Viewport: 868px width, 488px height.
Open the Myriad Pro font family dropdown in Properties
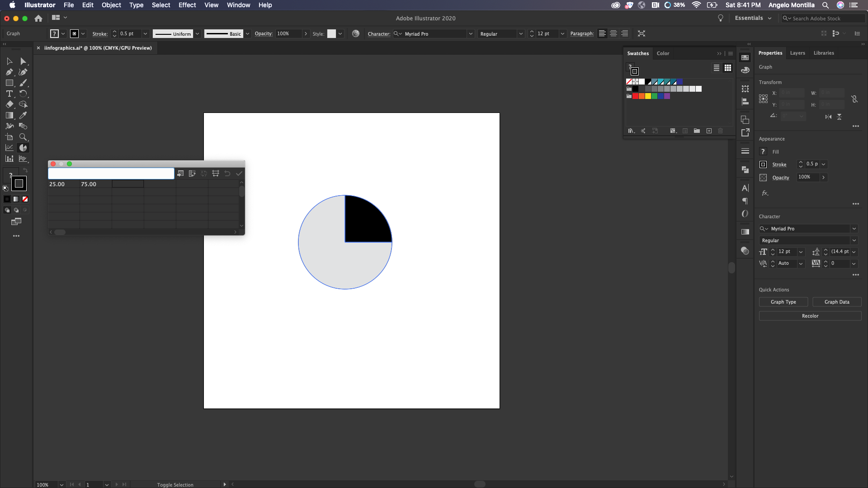point(854,229)
